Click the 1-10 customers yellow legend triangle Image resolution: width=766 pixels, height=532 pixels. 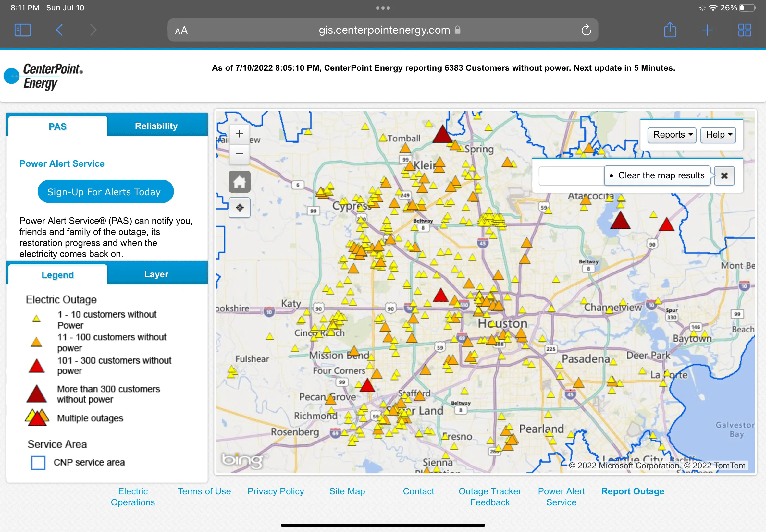36,319
